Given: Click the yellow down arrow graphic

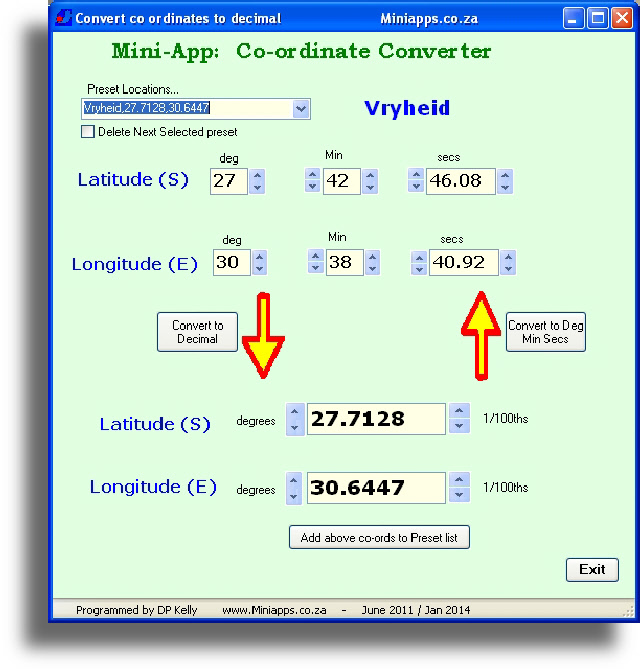Looking at the screenshot, I should pyautogui.click(x=262, y=336).
